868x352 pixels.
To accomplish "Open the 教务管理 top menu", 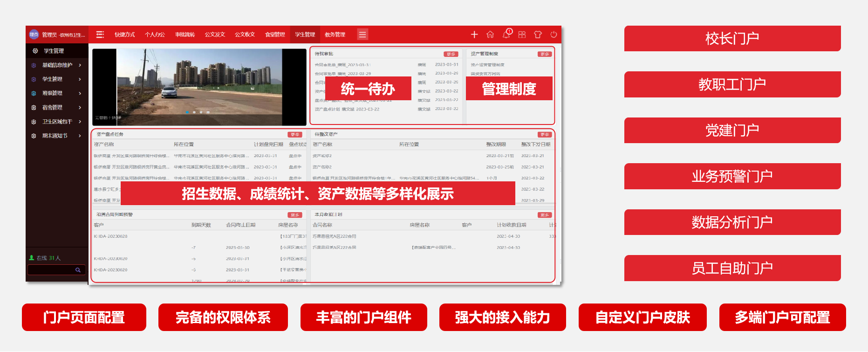I will [x=335, y=35].
